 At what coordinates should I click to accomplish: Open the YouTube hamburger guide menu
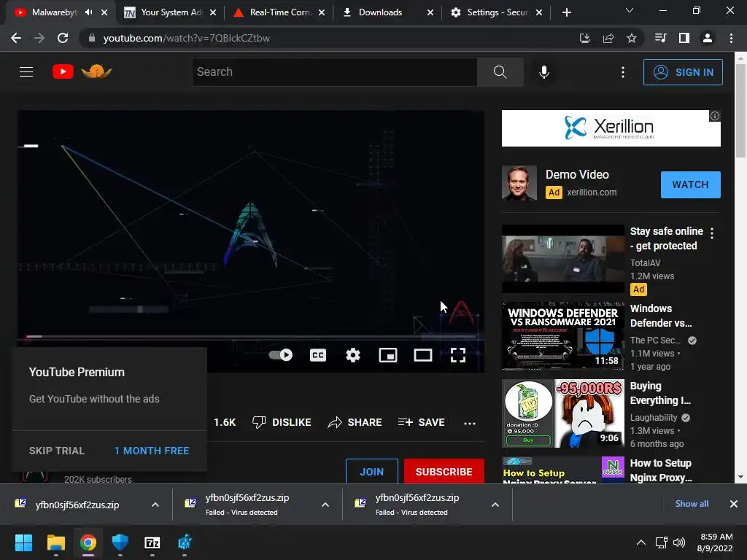click(26, 72)
